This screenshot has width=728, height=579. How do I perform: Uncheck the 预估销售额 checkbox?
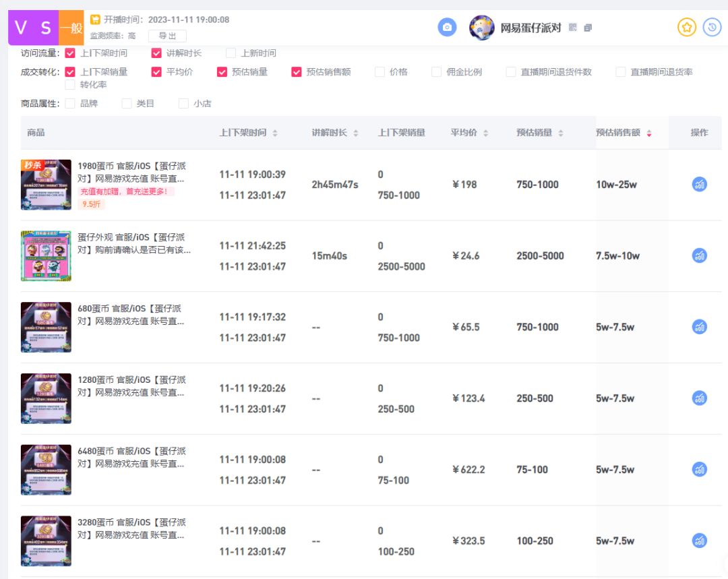[x=296, y=72]
